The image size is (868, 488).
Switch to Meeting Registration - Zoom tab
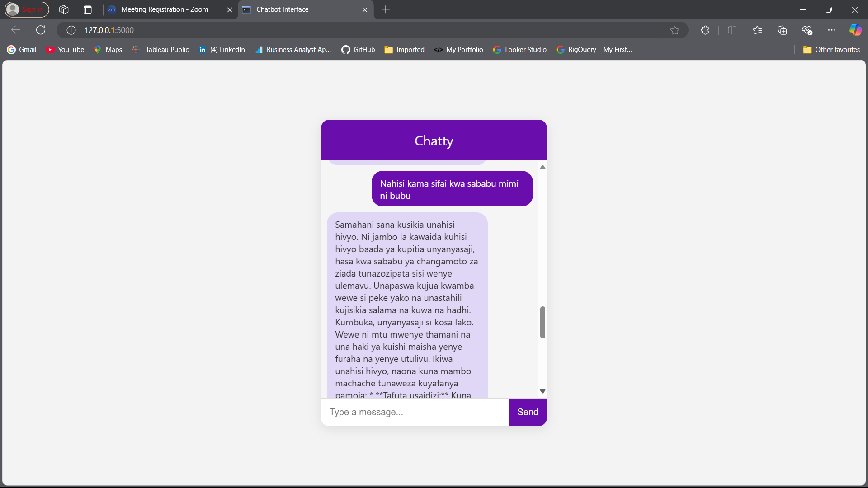pyautogui.click(x=165, y=9)
